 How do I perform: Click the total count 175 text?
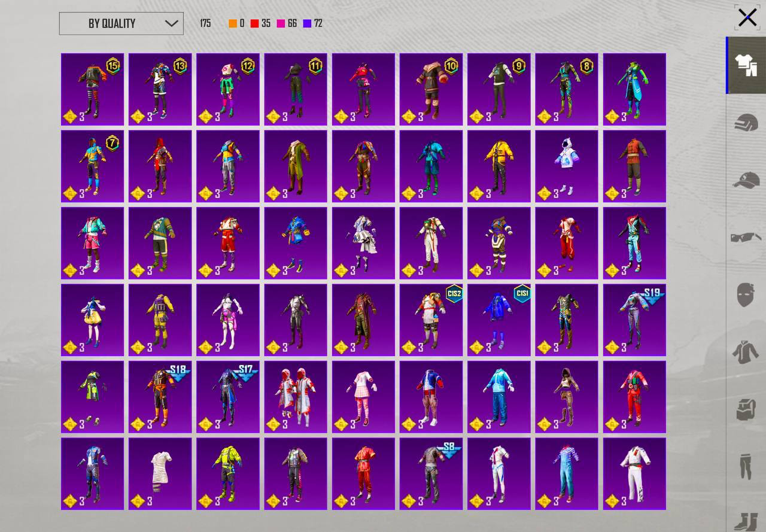[x=205, y=23]
